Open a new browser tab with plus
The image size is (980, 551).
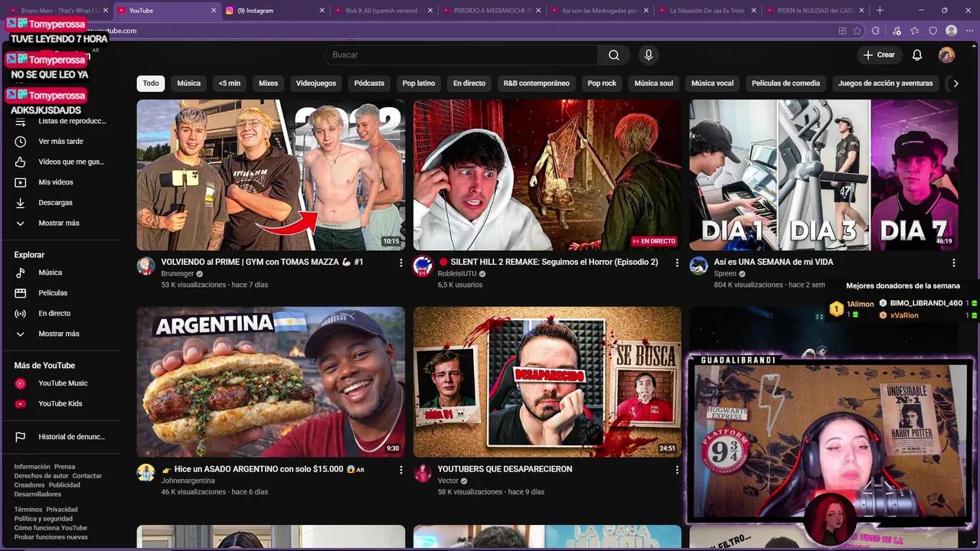click(880, 11)
